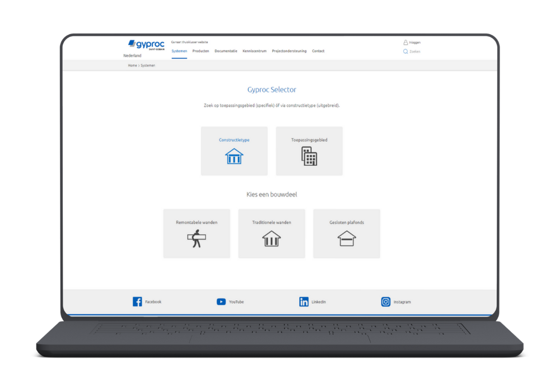The image size is (560, 392).
Task: Open the Inloggen user icon
Action: (x=405, y=43)
